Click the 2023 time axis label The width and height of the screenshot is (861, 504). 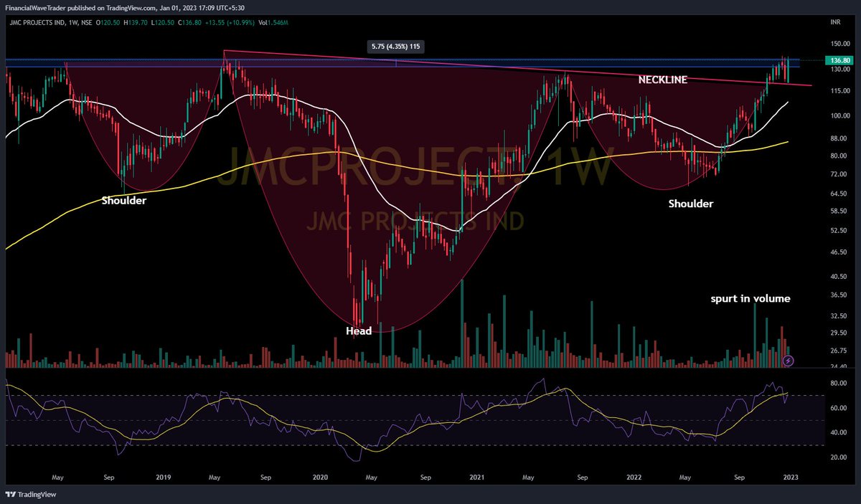click(x=789, y=476)
